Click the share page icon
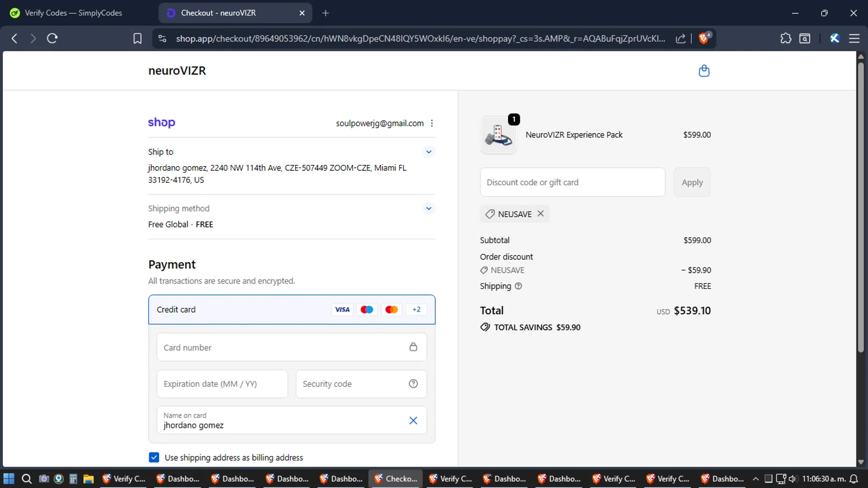Viewport: 868px width, 488px height. click(x=681, y=38)
